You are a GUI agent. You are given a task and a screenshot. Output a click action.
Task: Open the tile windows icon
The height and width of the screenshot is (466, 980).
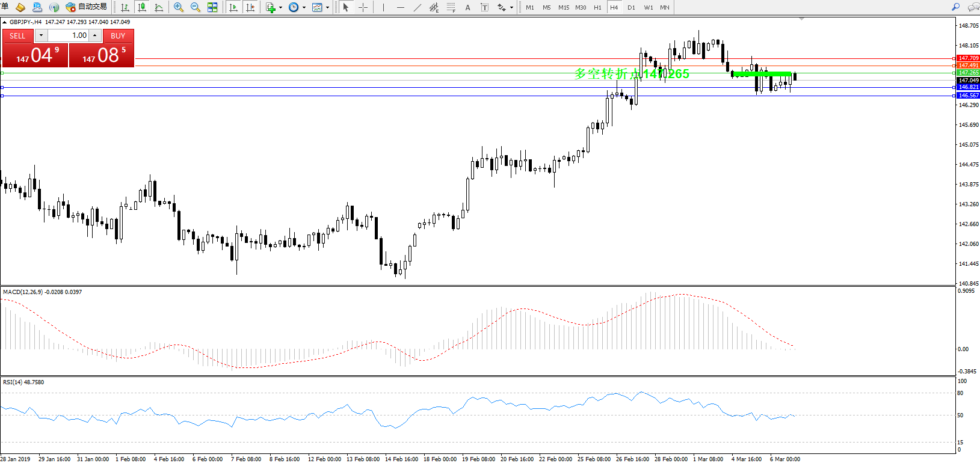click(212, 7)
